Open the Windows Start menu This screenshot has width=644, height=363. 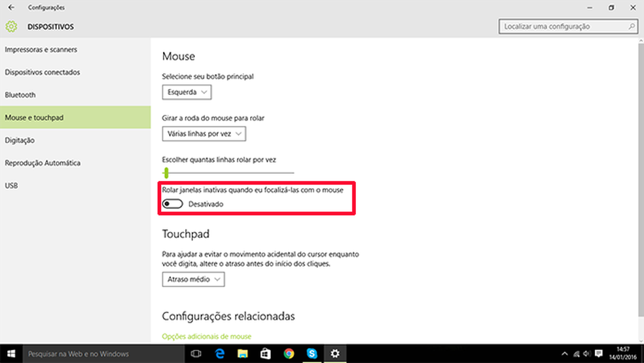click(11, 354)
